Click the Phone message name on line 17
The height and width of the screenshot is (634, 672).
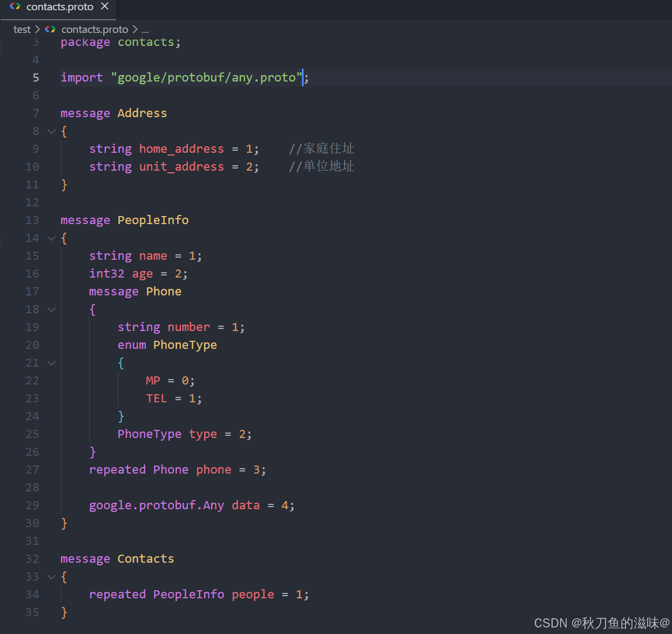[164, 292]
